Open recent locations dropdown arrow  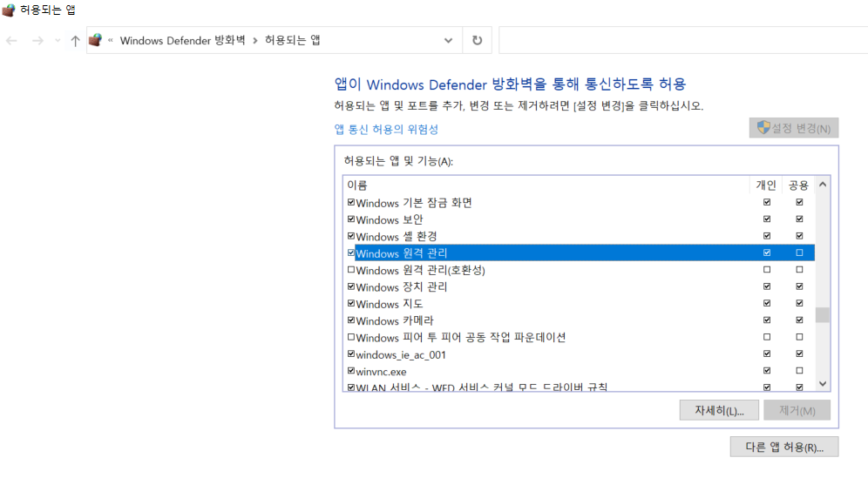click(58, 40)
